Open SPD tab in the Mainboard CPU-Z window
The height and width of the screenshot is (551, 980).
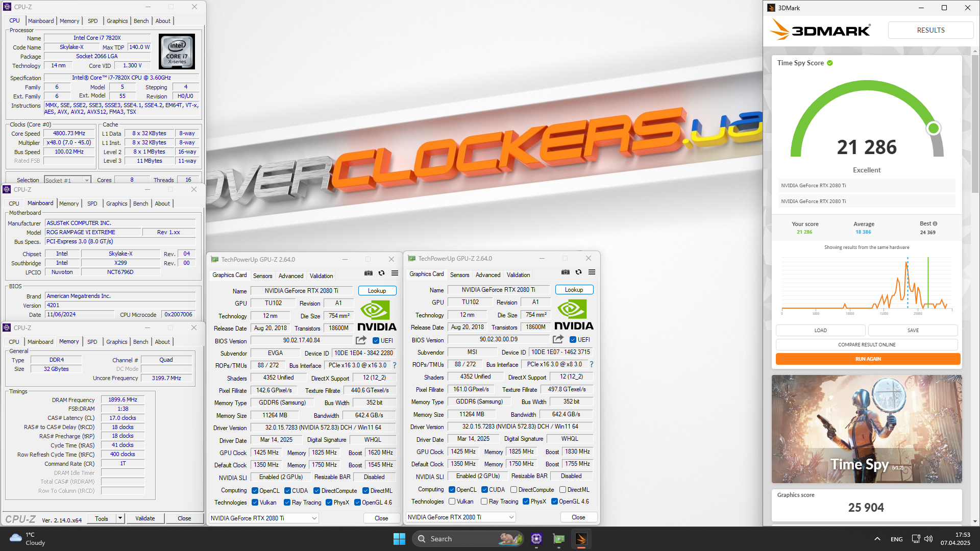92,204
